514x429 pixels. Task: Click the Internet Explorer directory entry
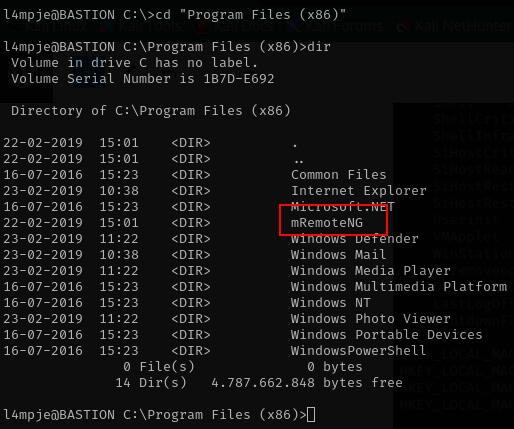359,190
